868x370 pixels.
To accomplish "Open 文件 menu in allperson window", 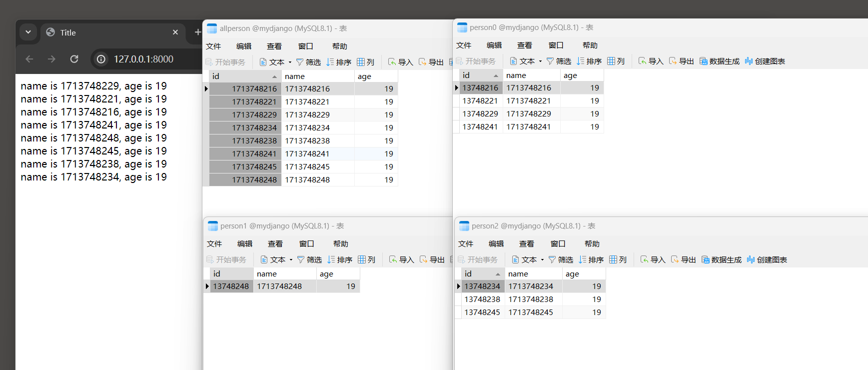I will coord(213,46).
